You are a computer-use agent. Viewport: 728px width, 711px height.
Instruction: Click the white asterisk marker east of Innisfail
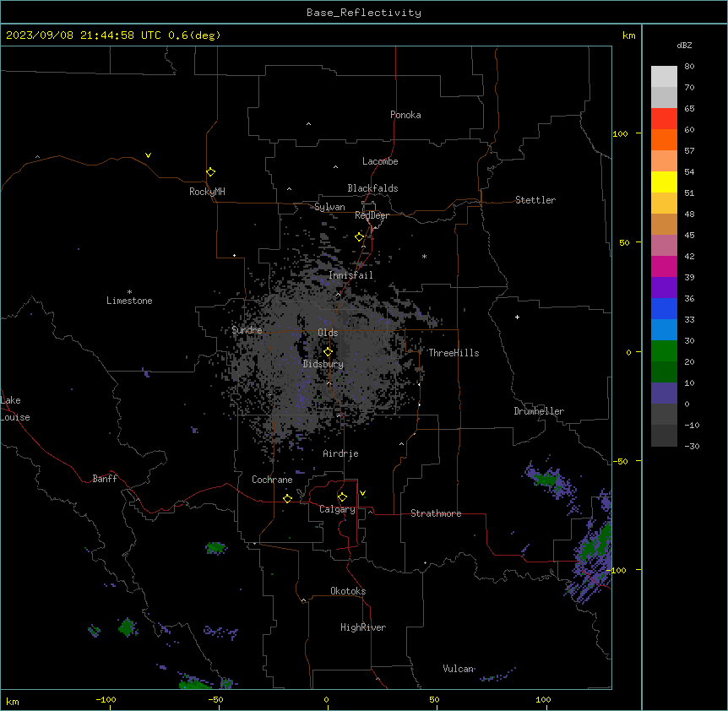424,256
